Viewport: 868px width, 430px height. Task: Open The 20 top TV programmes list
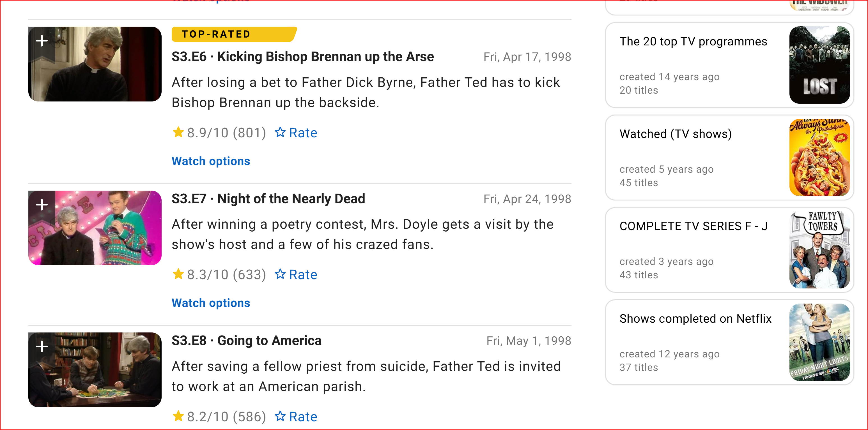pyautogui.click(x=693, y=41)
